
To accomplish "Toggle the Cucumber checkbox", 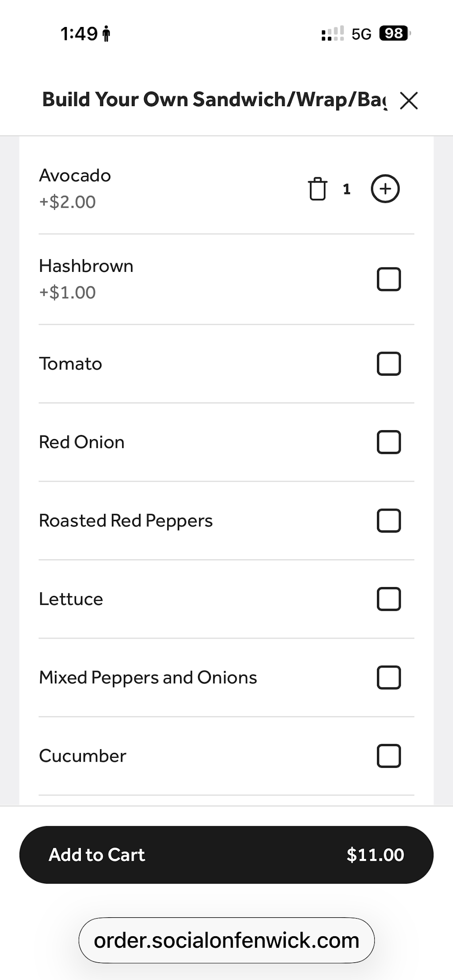I will (389, 756).
